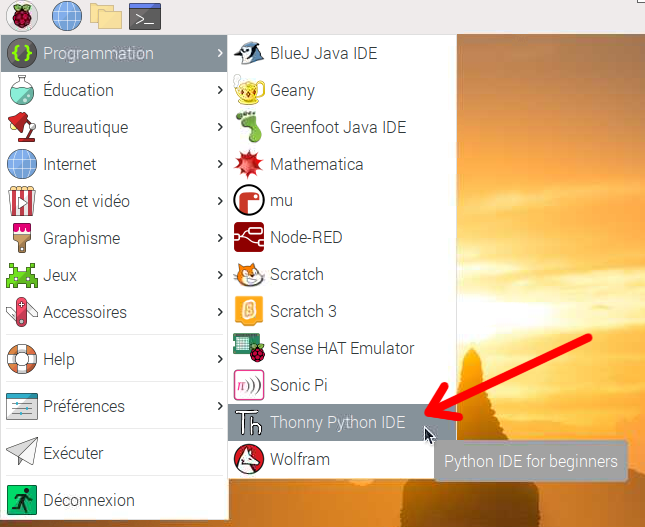
Task: Click the Sense HAT Emulator icon
Action: click(x=248, y=348)
